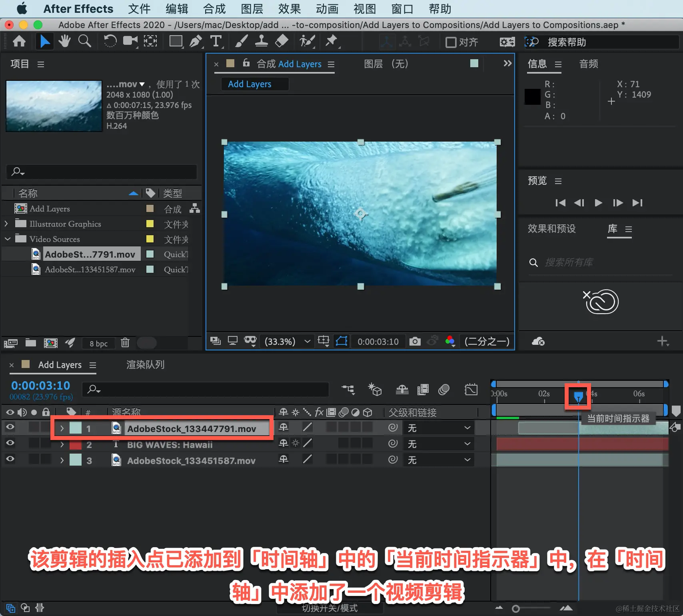Toggle the composition viewer lock icon
This screenshot has height=616, width=683.
(x=246, y=63)
